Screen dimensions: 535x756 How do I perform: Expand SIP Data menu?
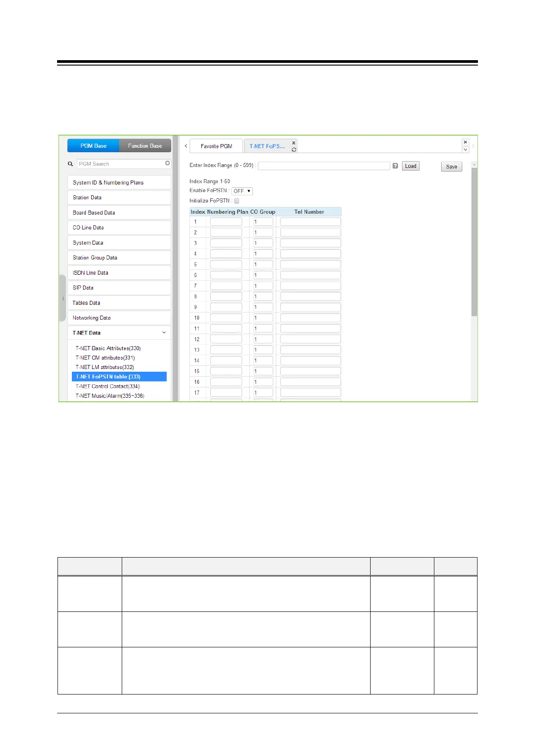119,288
